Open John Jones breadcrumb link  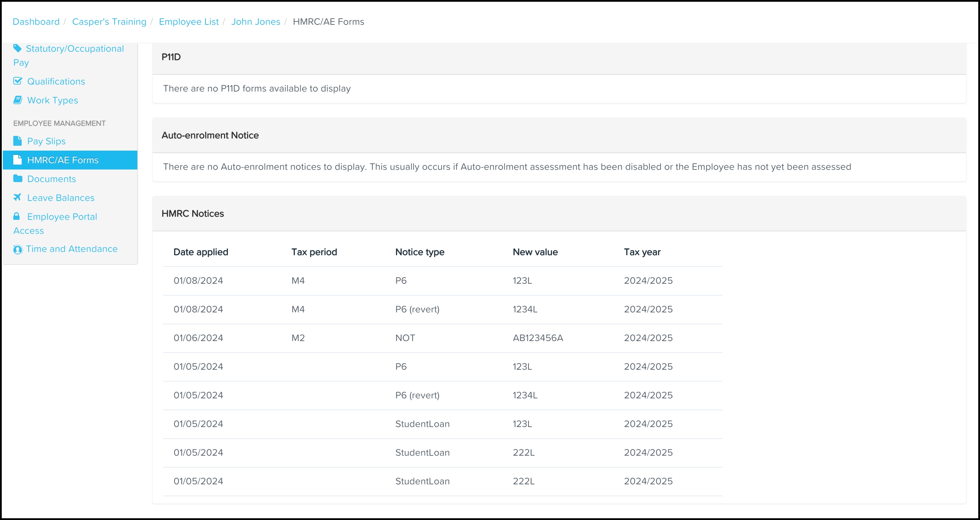click(x=255, y=22)
